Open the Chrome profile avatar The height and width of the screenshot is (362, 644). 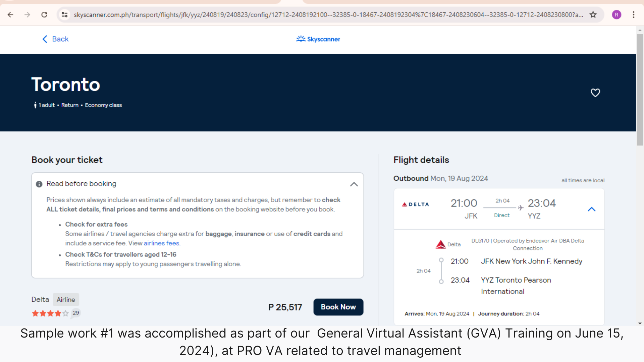point(616,15)
